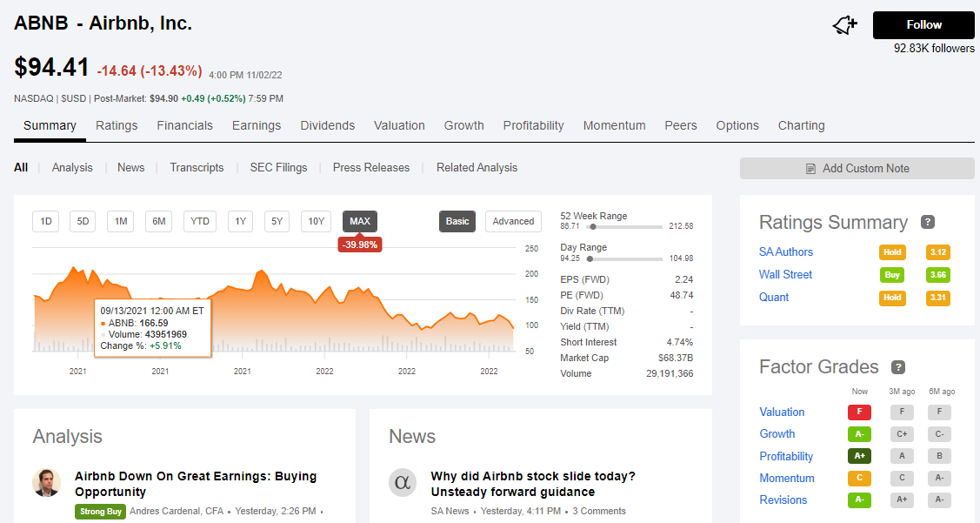The image size is (980, 523).
Task: Click the dark green A+ Profitability badge
Action: tap(859, 456)
